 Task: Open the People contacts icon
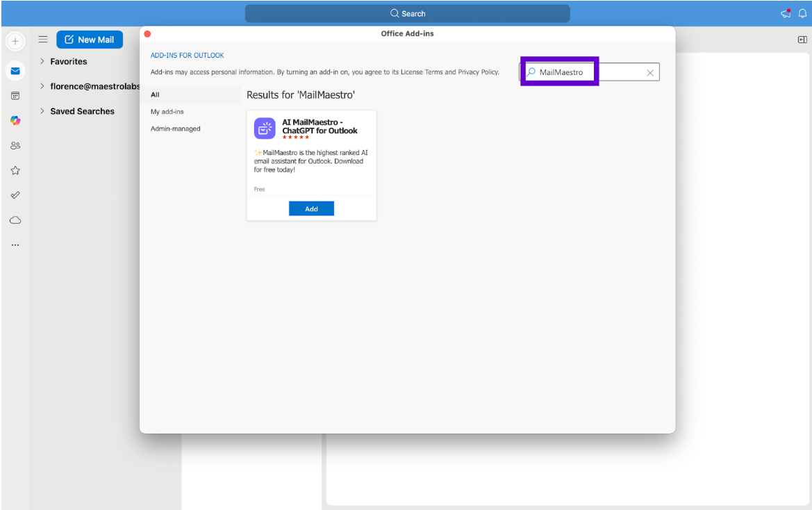15,145
